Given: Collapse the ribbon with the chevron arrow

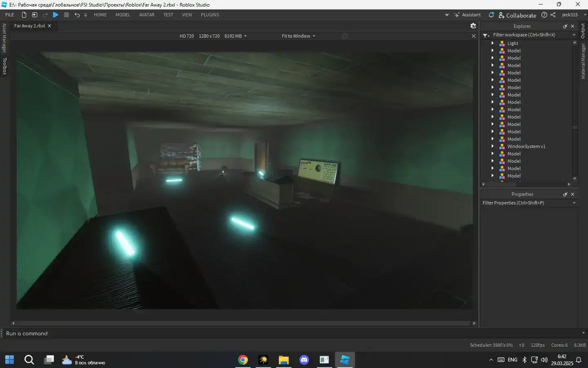Looking at the screenshot, I should coord(447,15).
